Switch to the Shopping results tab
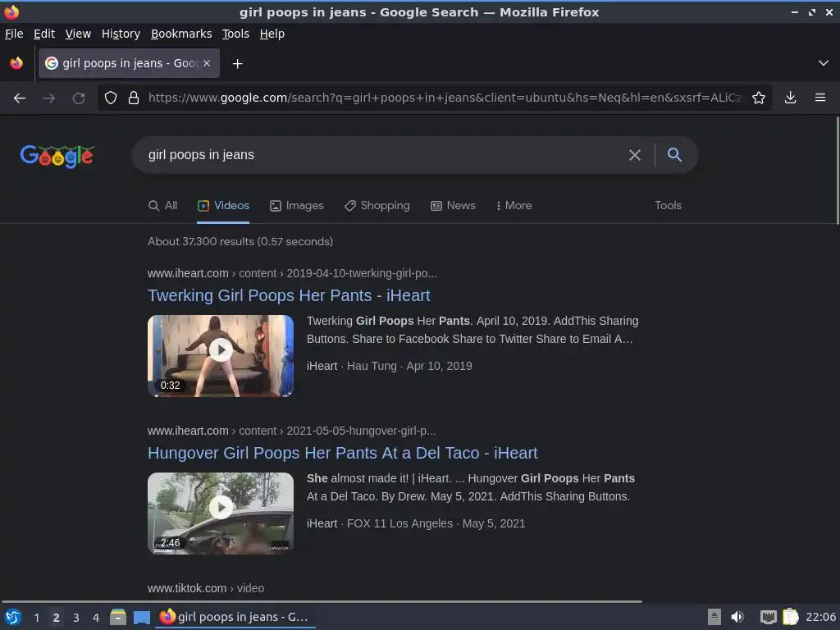 click(377, 206)
